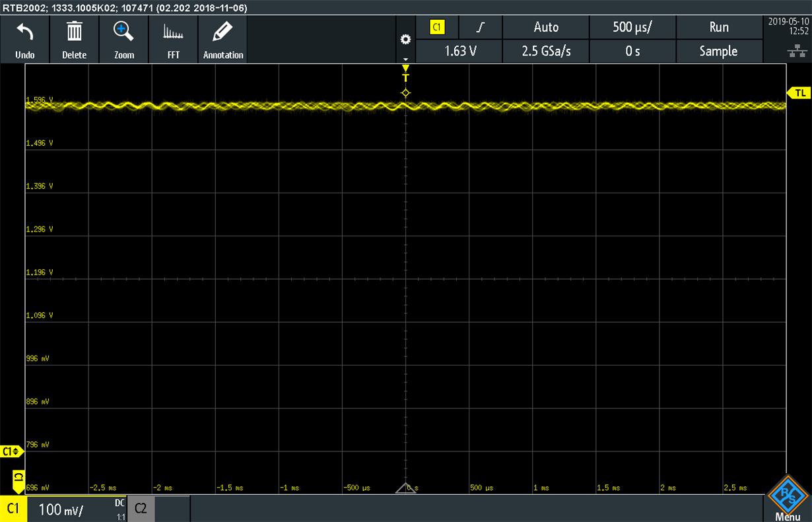Select the C1 channel tab
This screenshot has height=522, width=812.
pyautogui.click(x=13, y=509)
